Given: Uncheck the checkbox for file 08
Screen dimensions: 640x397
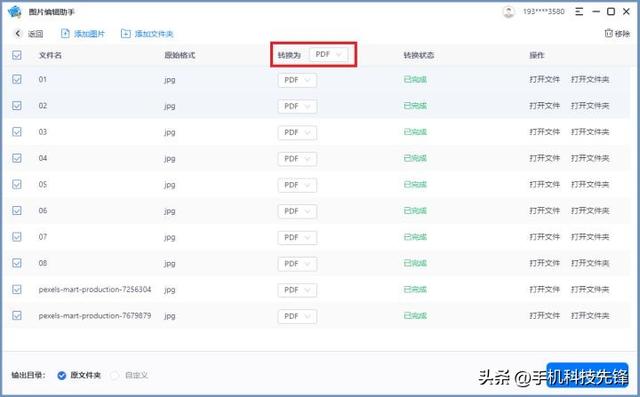Looking at the screenshot, I should click(17, 263).
